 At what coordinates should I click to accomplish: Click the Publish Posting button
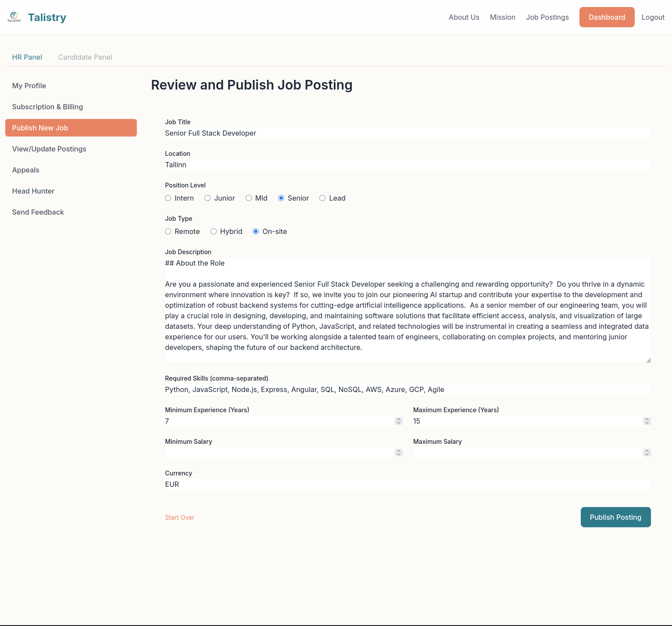(x=615, y=517)
